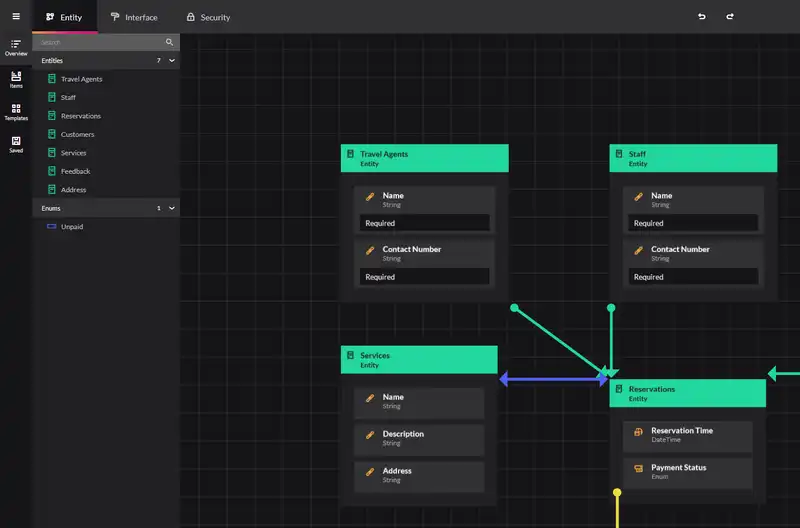Select the Reservations entity card header
This screenshot has width=800, height=528.
pos(688,393)
